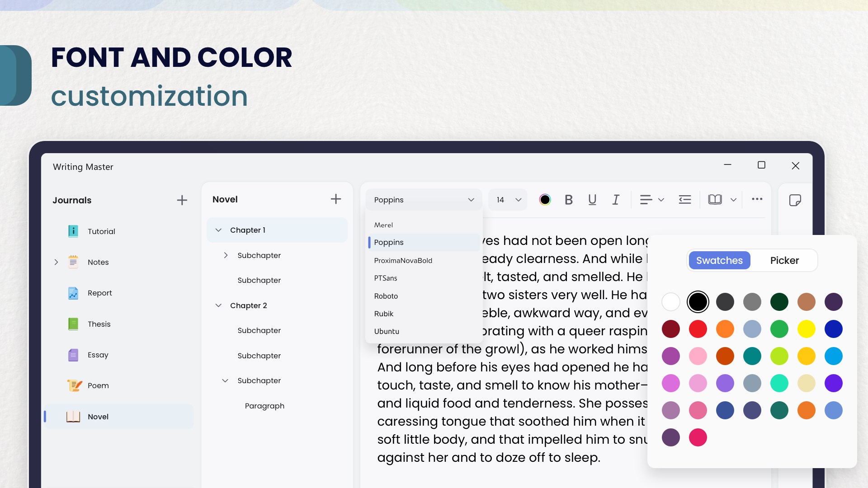Open the Poem journal
The image size is (868, 488).
[x=98, y=385]
